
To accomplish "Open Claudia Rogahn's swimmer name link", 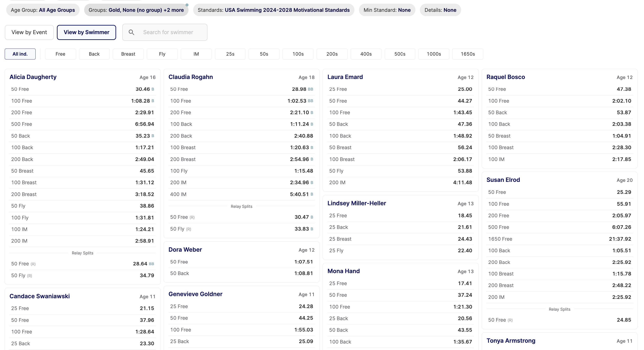I will pyautogui.click(x=190, y=77).
